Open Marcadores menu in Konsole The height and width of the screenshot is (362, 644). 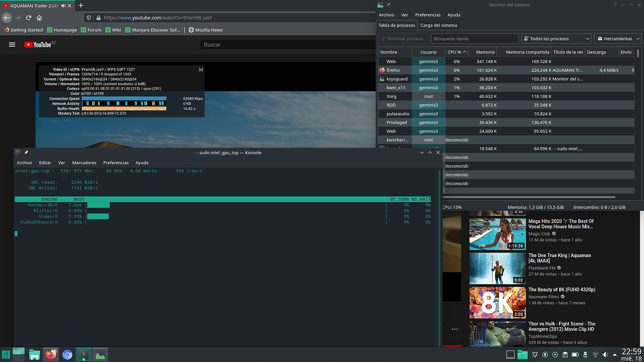[84, 163]
